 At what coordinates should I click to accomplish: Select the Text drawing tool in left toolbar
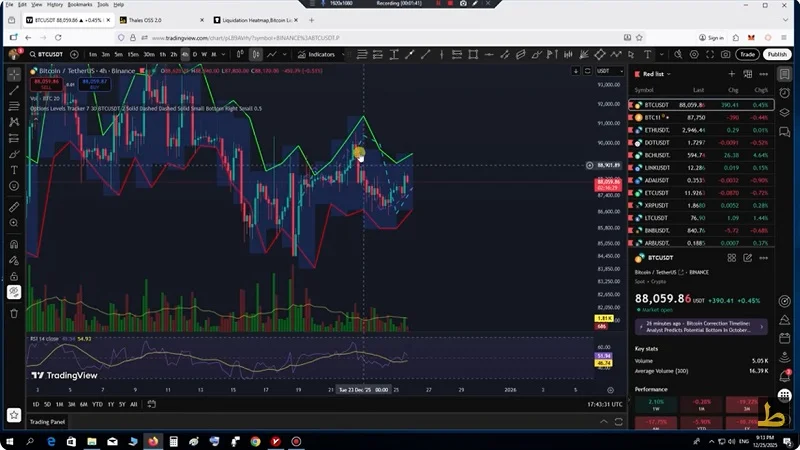[14, 170]
